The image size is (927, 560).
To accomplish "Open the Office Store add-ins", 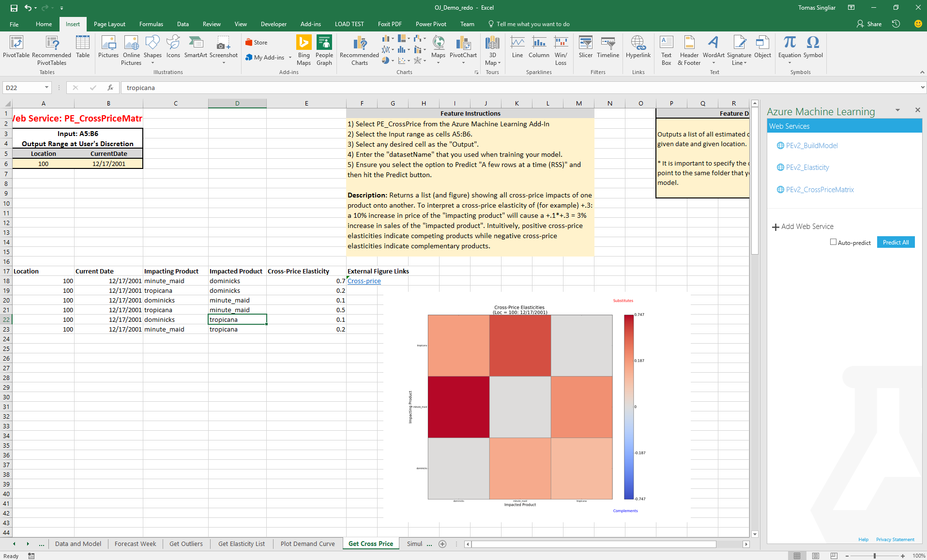I will (x=257, y=43).
